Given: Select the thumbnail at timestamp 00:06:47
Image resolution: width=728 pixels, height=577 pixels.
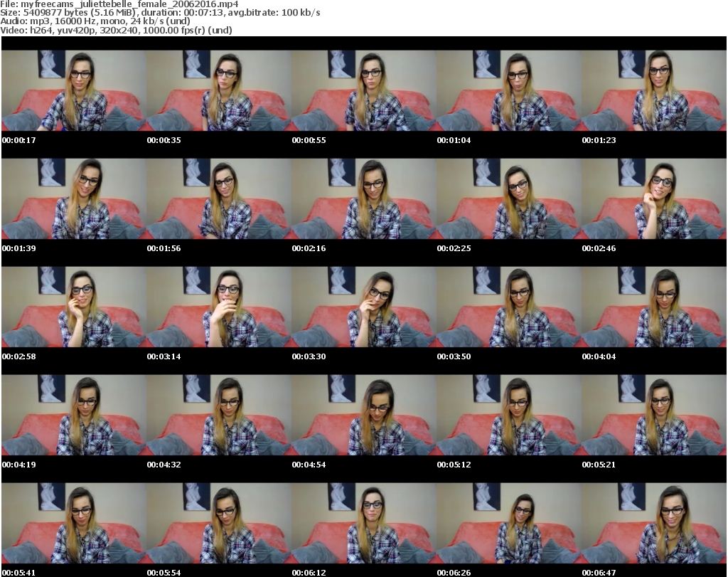Looking at the screenshot, I should pos(654,523).
